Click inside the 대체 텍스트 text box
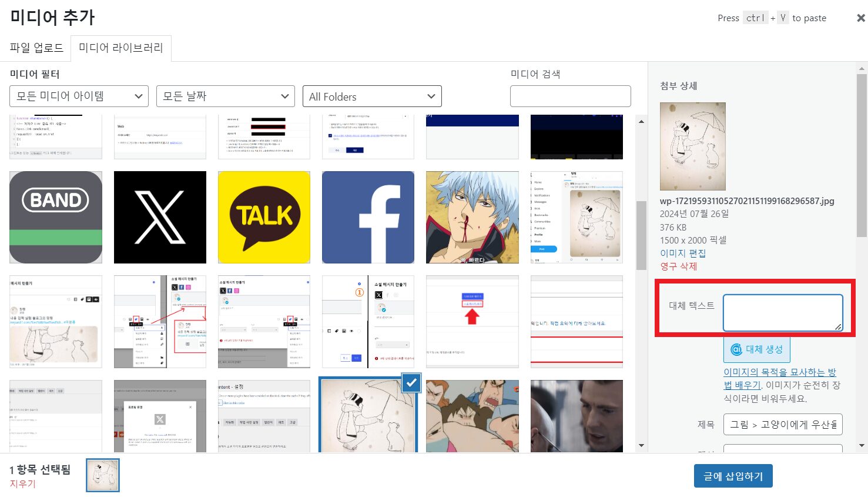 [782, 312]
